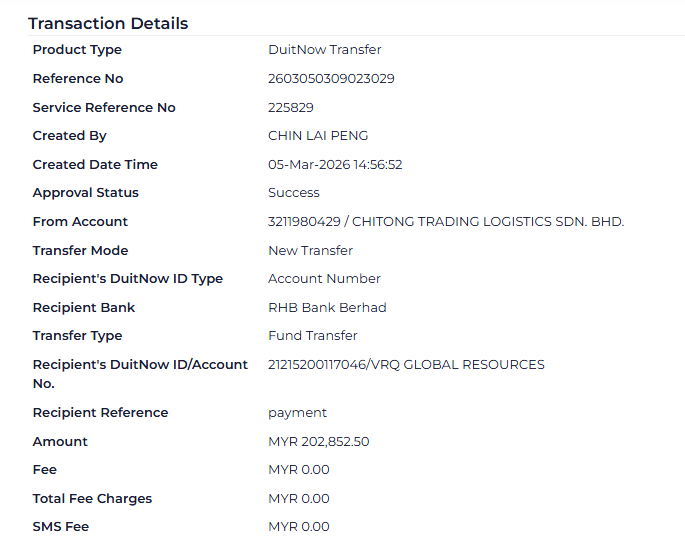Click the Total Fee Charges value
This screenshot has height=544, width=685.
pos(299,499)
